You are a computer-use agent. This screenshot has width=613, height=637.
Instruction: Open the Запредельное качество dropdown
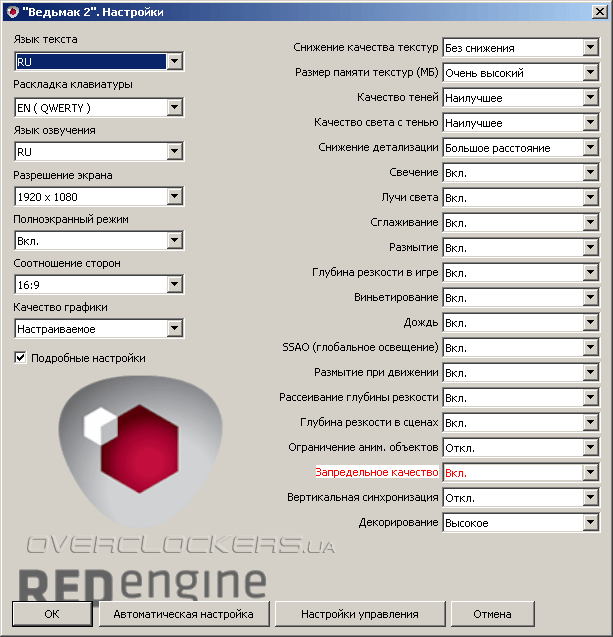[x=521, y=472]
